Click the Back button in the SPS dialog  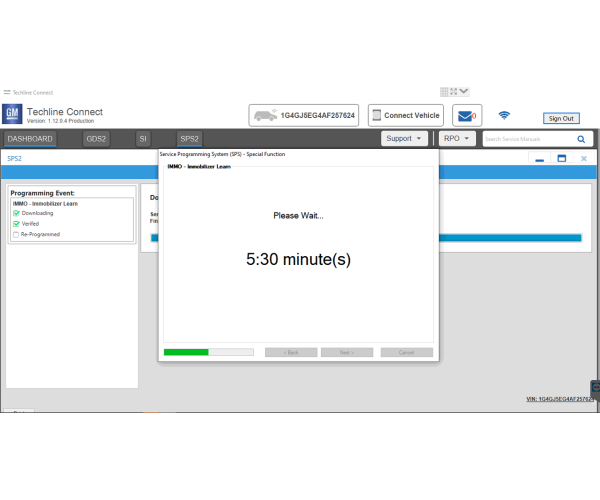coord(291,352)
